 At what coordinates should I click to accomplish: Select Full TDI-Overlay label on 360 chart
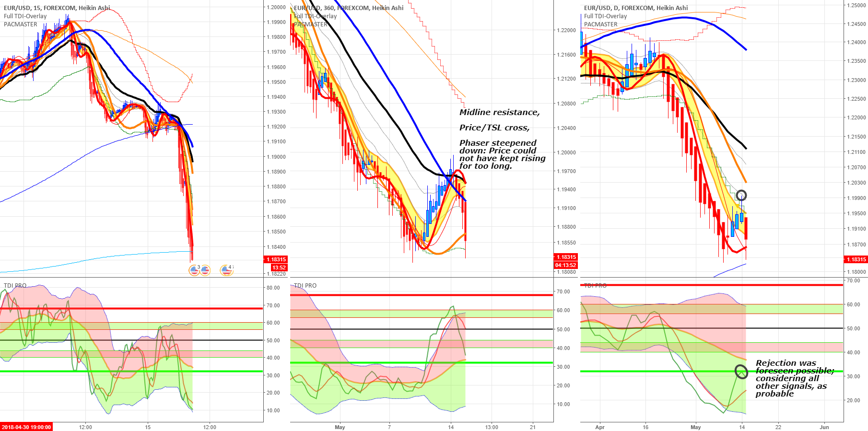pos(316,16)
